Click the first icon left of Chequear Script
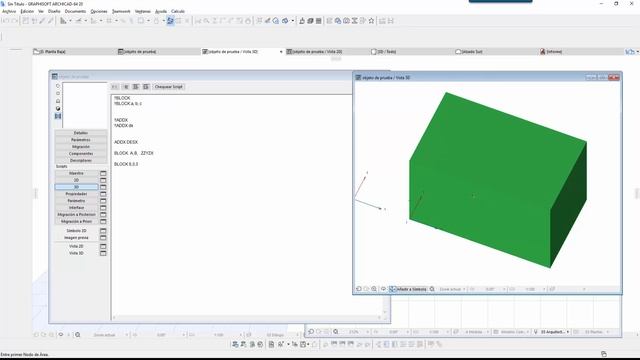The image size is (640, 360). (x=115, y=87)
